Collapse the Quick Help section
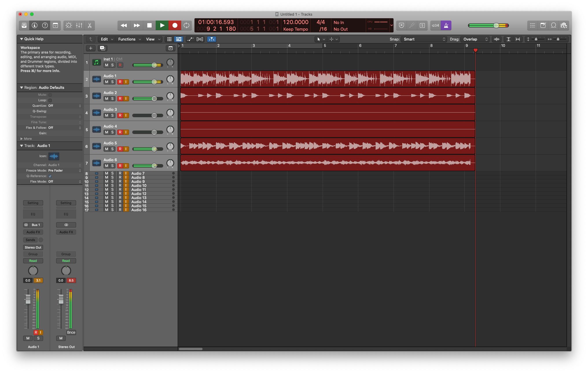The height and width of the screenshot is (373, 588). point(21,39)
